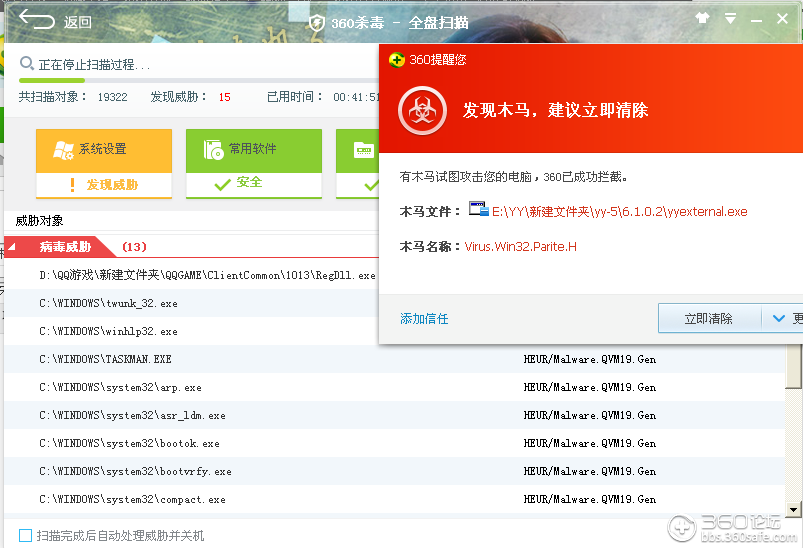Open the skin (shirt) icon in title bar

coord(702,19)
